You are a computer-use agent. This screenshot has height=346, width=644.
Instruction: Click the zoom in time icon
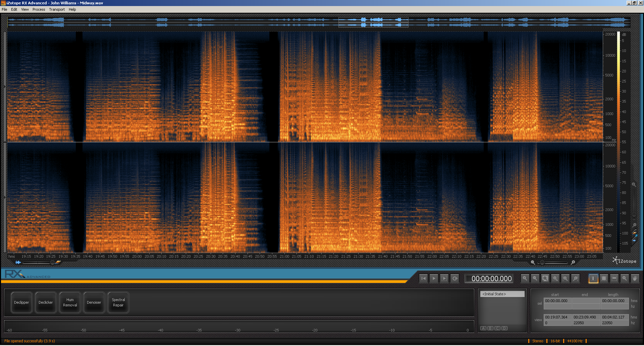pos(525,278)
